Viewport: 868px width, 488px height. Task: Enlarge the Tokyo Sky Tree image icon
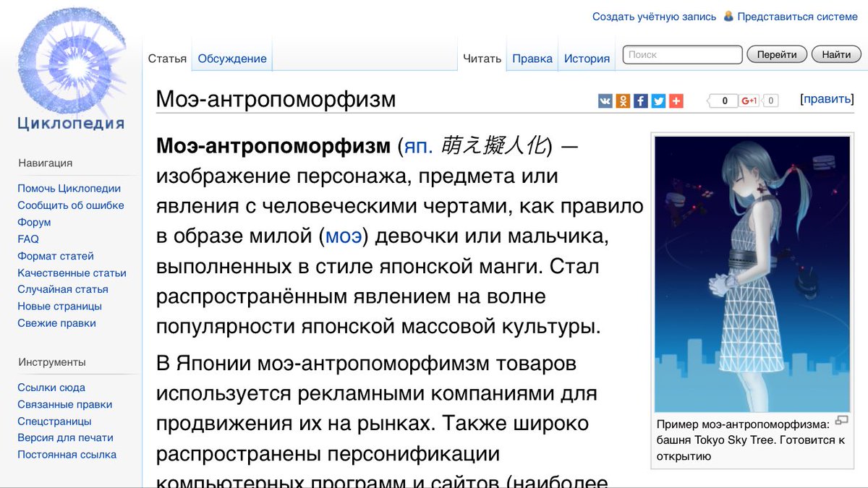click(841, 420)
